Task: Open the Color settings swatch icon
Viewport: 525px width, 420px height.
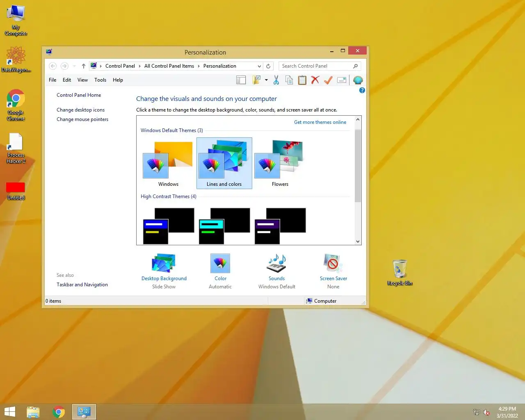Action: click(220, 263)
